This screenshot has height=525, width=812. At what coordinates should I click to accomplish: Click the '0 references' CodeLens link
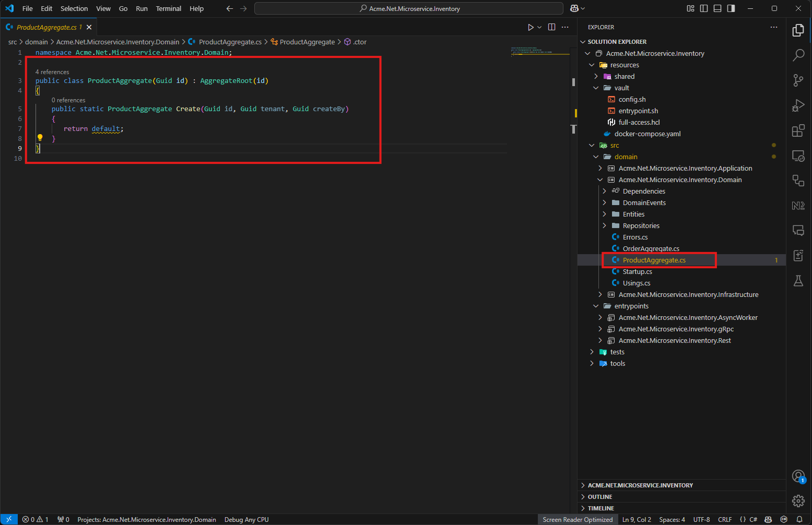68,100
